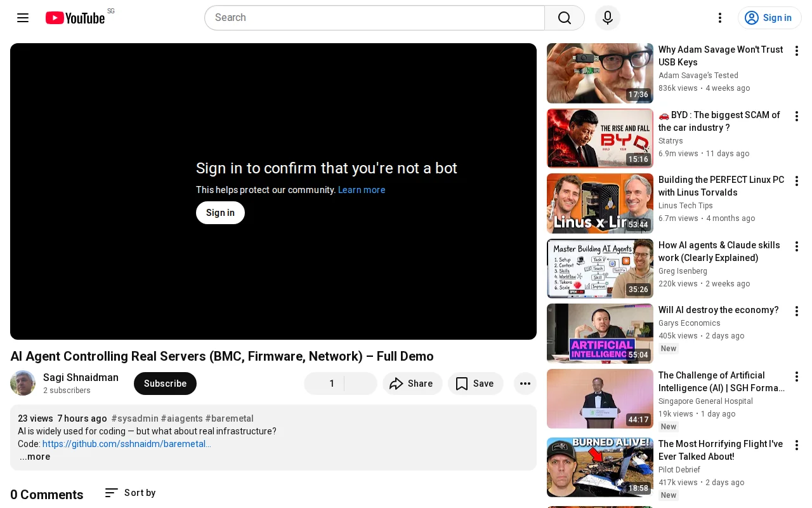Open Singapore General Hospital video thumbnail

point(600,399)
